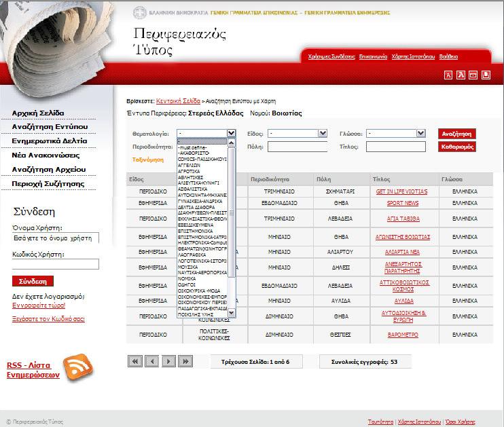
Task: Open the Είδος dropdown
Action: pos(298,133)
